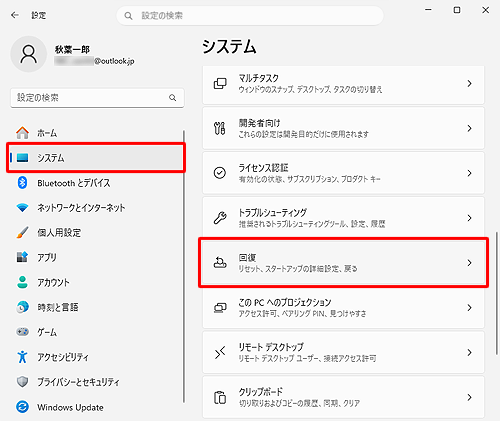Open 時刻と言語 label in sidebar
The width and height of the screenshot is (500, 421).
point(58,307)
